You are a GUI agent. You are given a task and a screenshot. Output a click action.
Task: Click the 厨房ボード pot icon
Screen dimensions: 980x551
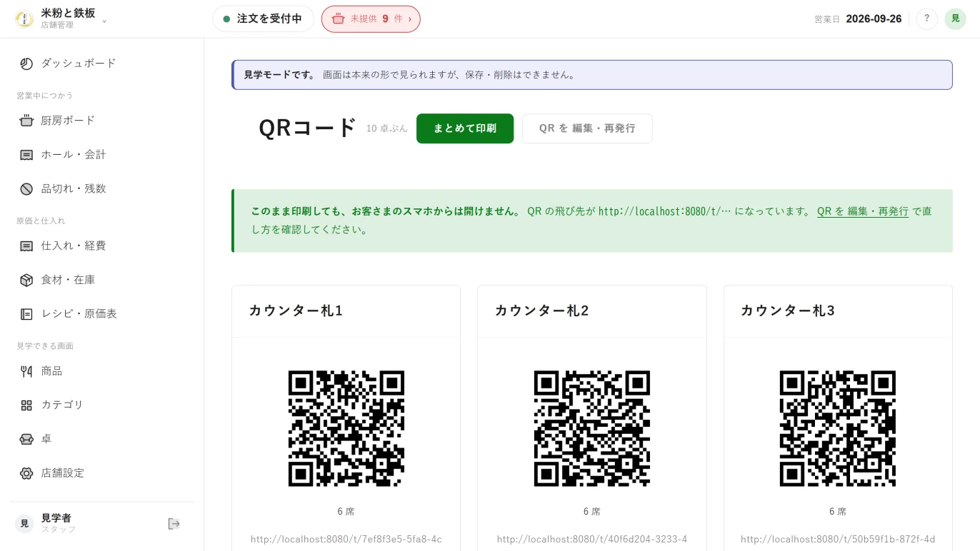[26, 121]
